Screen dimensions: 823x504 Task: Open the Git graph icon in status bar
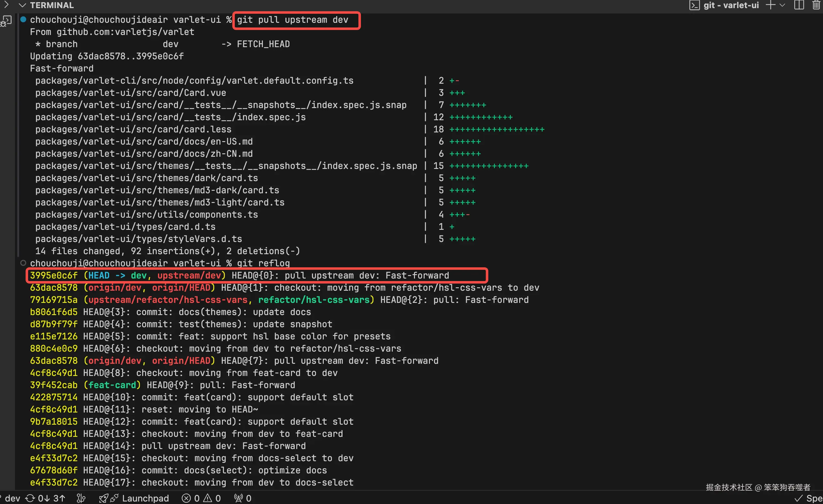[x=81, y=498]
